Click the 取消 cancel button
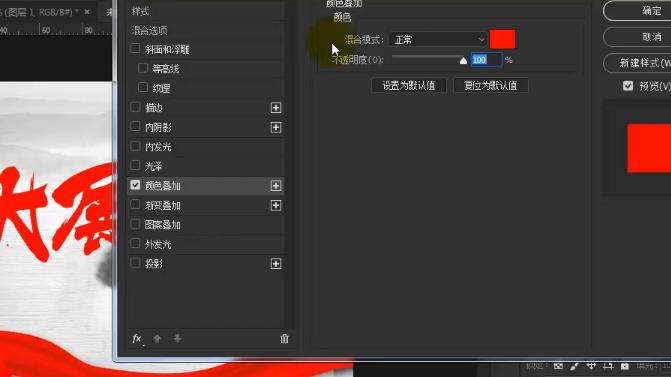Viewport: 671px width, 377px height. click(x=637, y=37)
